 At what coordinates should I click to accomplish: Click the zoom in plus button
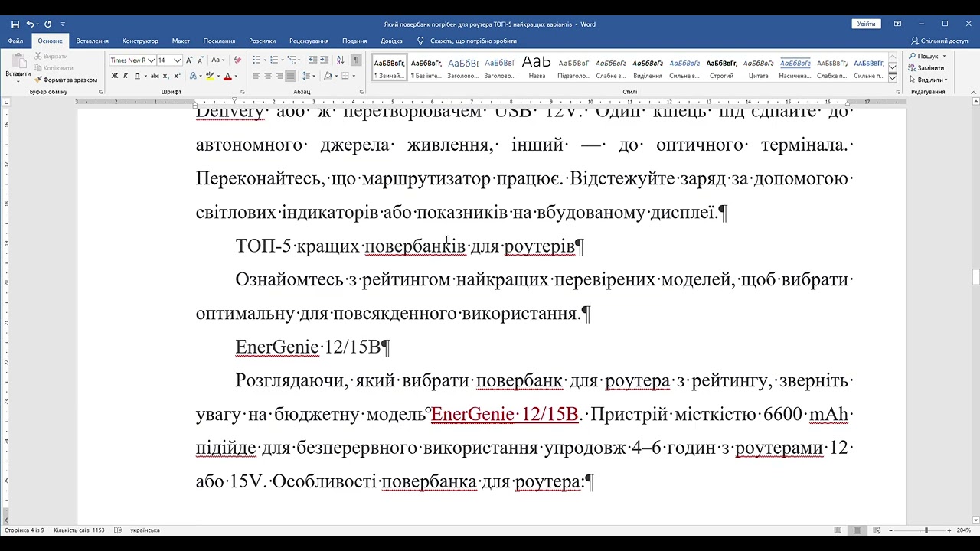pos(949,530)
